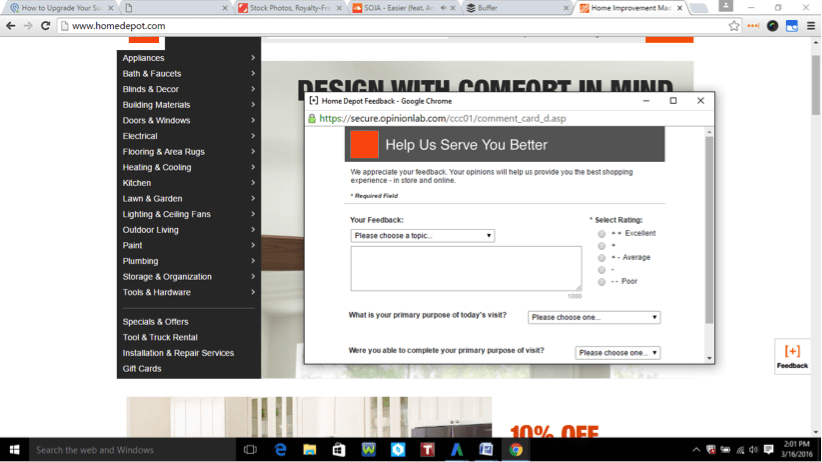
Task: Open the Action Center notifications icon
Action: [769, 450]
